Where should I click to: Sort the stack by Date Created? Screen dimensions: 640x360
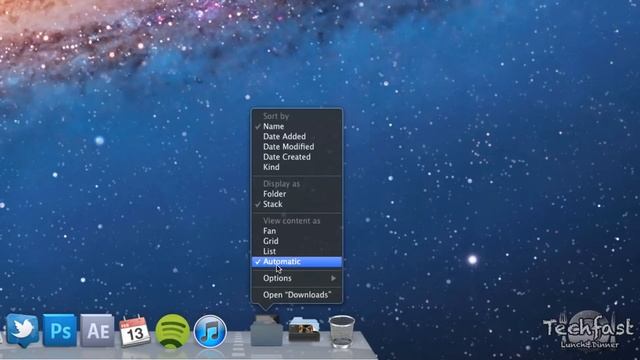tap(297, 157)
